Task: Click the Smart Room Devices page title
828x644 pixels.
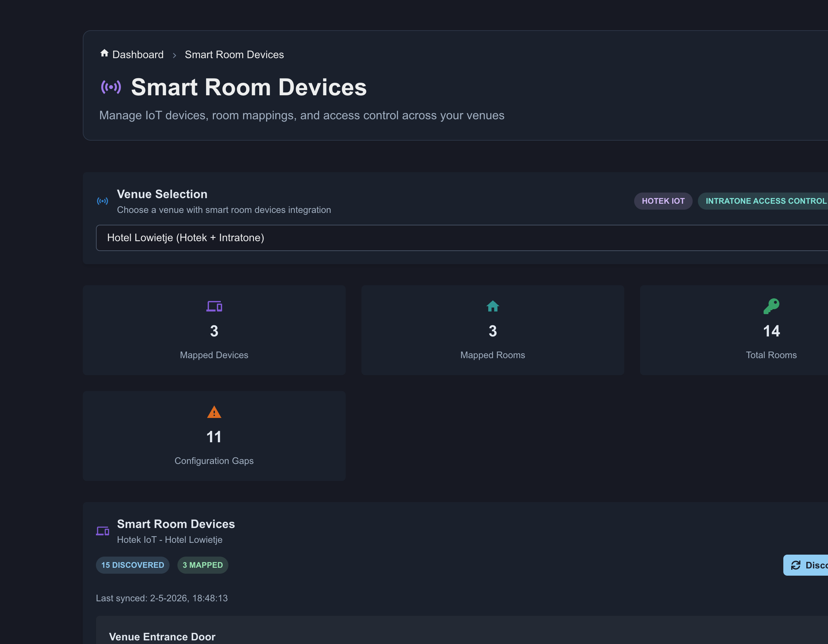Action: [x=249, y=87]
